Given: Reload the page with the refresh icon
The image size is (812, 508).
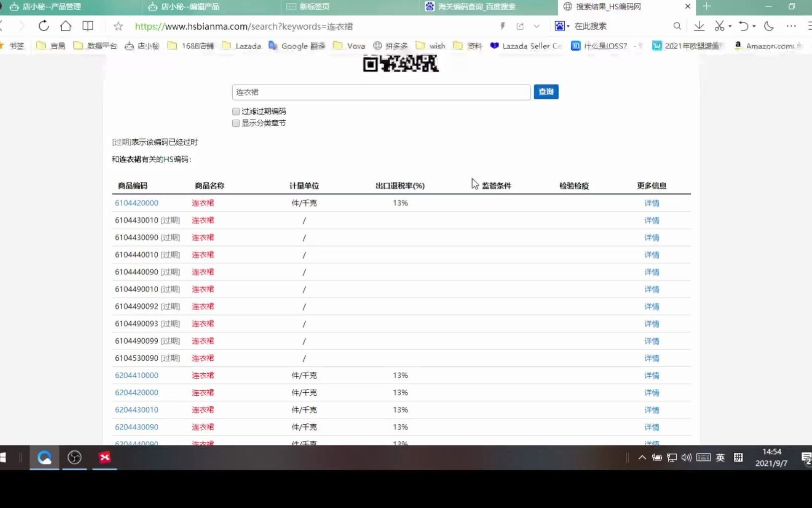Looking at the screenshot, I should [44, 26].
